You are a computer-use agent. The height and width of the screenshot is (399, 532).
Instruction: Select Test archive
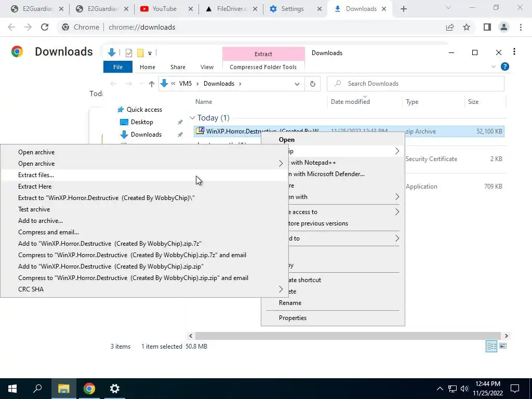point(144,209)
